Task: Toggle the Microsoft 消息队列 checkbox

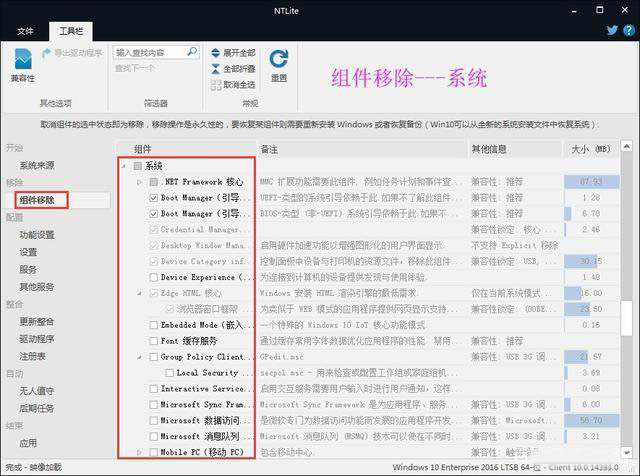Action: pyautogui.click(x=153, y=436)
